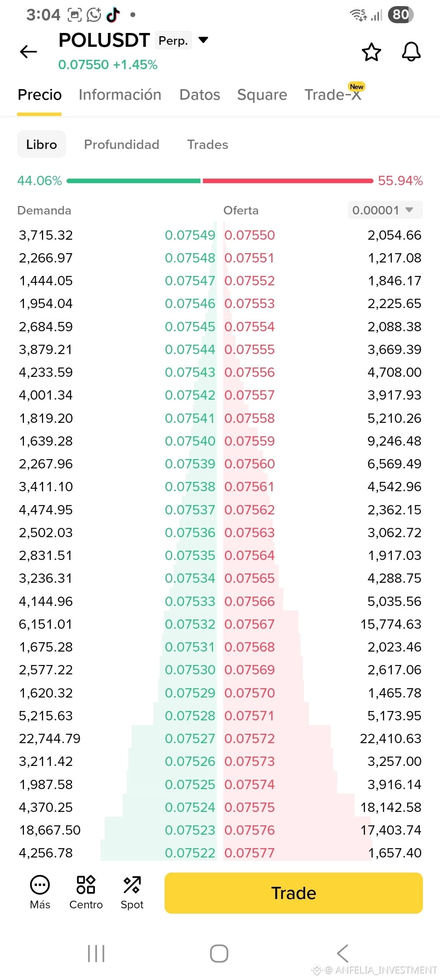Open the Datos tab

click(200, 95)
